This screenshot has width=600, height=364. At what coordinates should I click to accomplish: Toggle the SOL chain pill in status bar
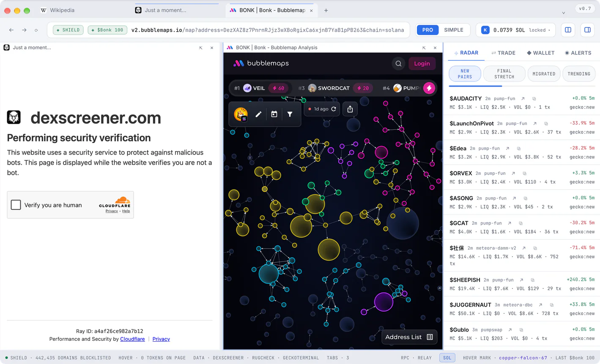pos(447,358)
